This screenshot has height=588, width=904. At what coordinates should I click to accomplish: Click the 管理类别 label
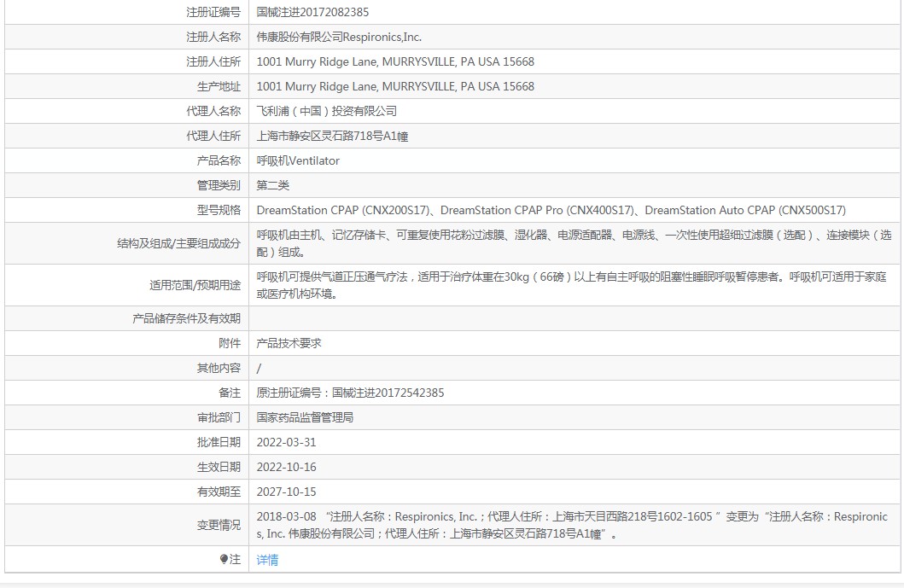219,186
